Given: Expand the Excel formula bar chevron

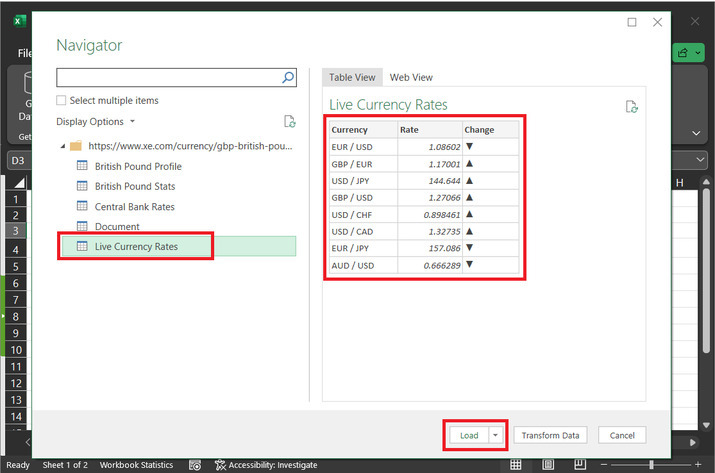Looking at the screenshot, I should click(700, 160).
